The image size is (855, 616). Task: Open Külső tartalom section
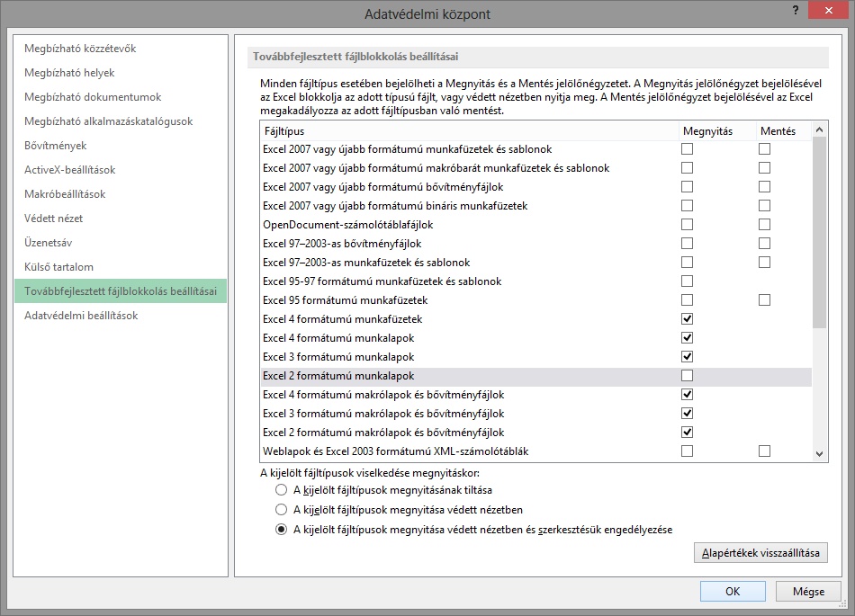[58, 267]
